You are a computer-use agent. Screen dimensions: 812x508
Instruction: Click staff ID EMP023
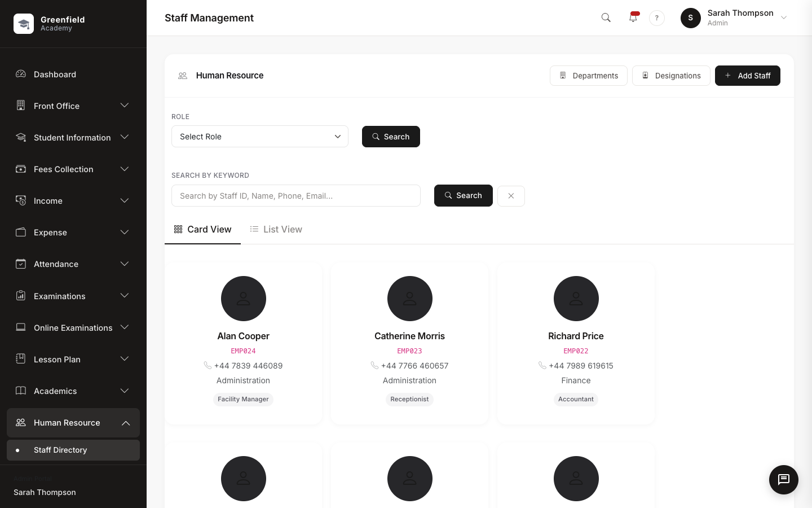(410, 351)
